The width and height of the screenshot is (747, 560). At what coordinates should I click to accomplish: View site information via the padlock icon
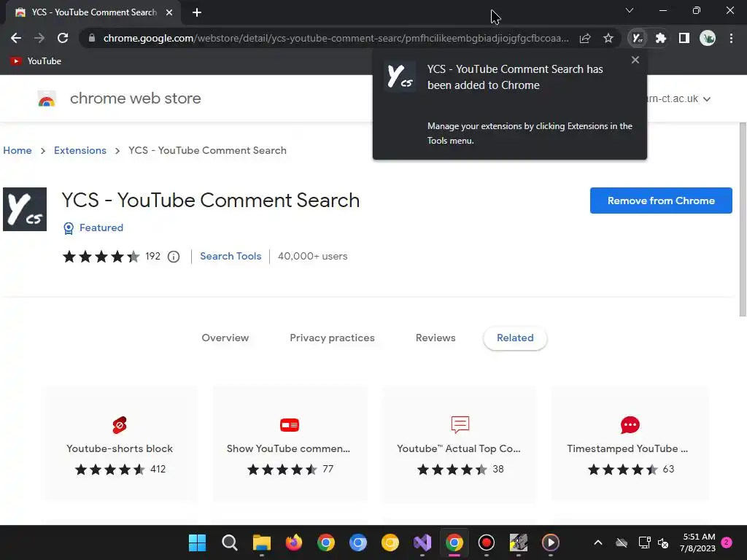pos(92,38)
